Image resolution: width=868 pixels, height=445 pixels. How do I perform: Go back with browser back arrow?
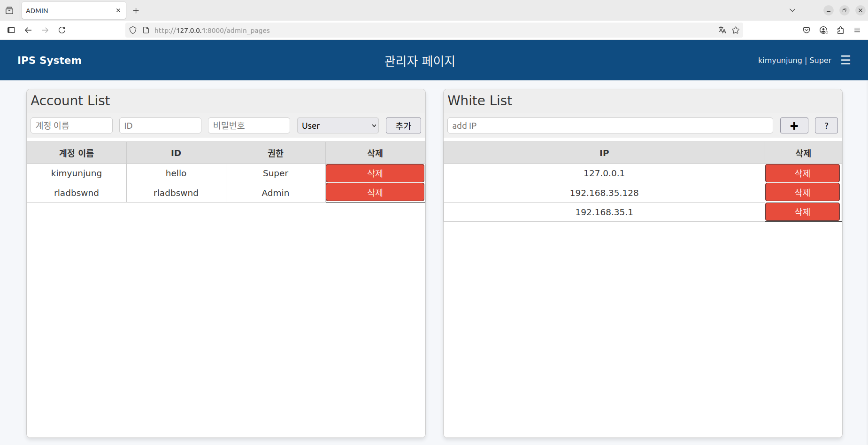pyautogui.click(x=28, y=30)
